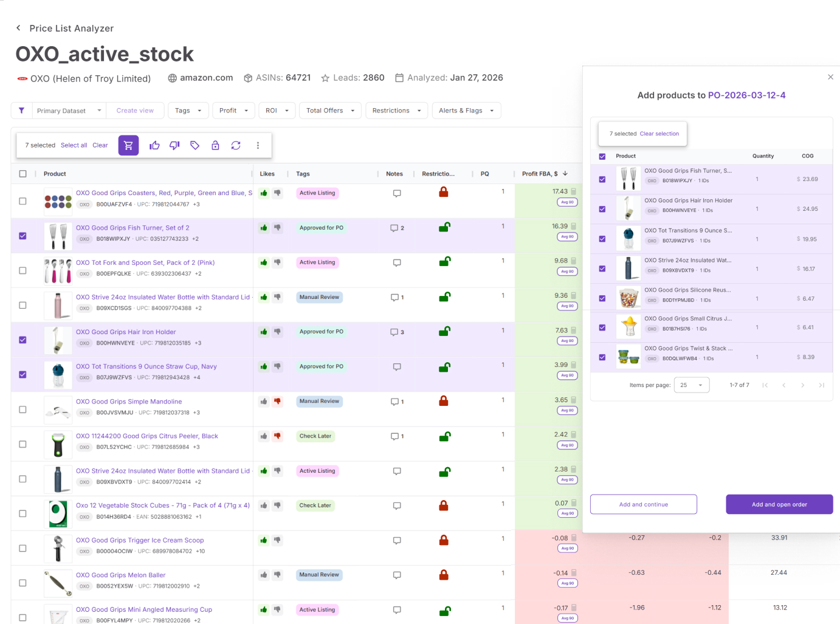The width and height of the screenshot is (840, 624).
Task: Click the add-to-cart icon in selection toolbar
Action: coord(128,145)
